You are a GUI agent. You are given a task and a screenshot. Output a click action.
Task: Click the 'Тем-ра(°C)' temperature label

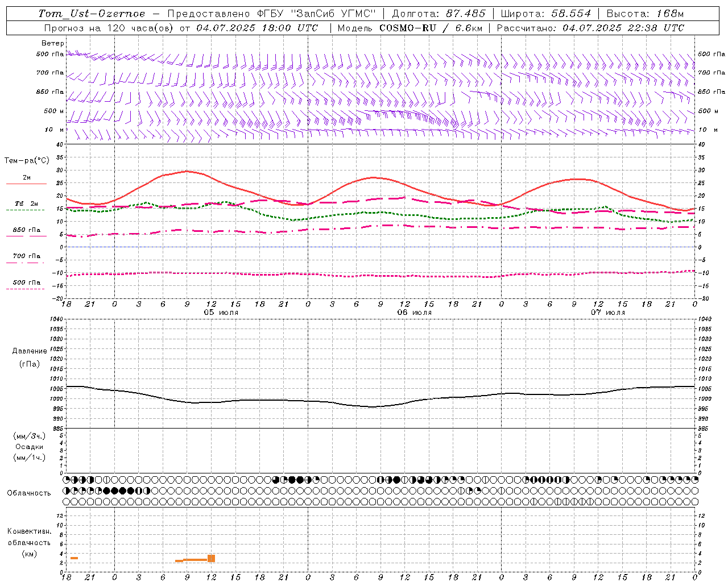click(27, 161)
